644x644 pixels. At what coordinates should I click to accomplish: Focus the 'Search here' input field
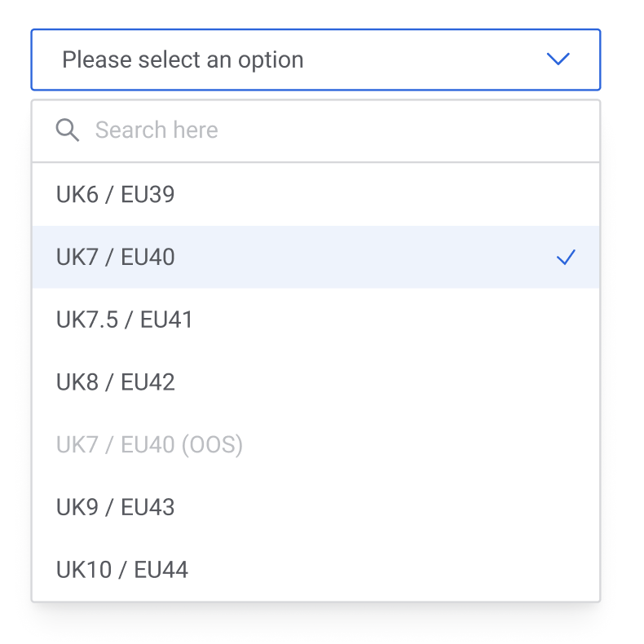(x=326, y=130)
